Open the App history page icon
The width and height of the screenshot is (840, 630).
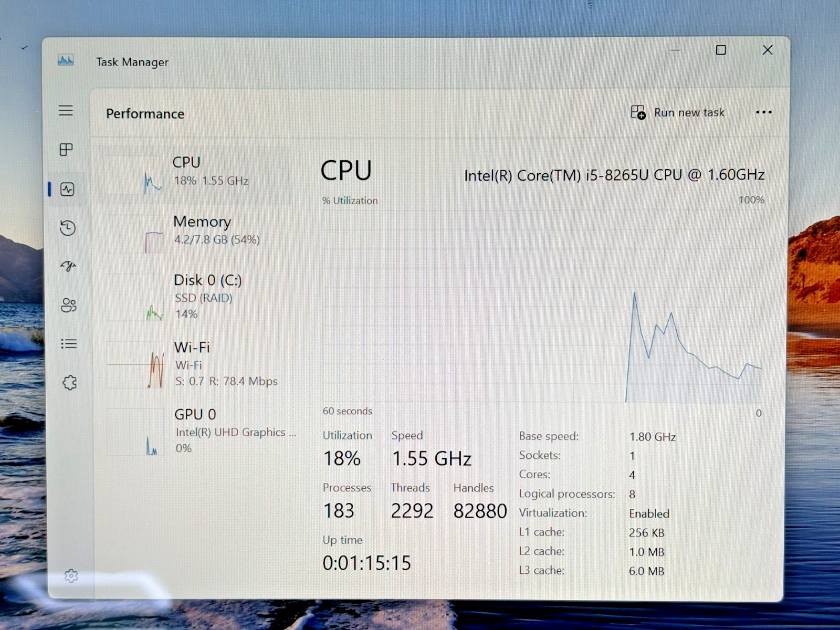68,228
